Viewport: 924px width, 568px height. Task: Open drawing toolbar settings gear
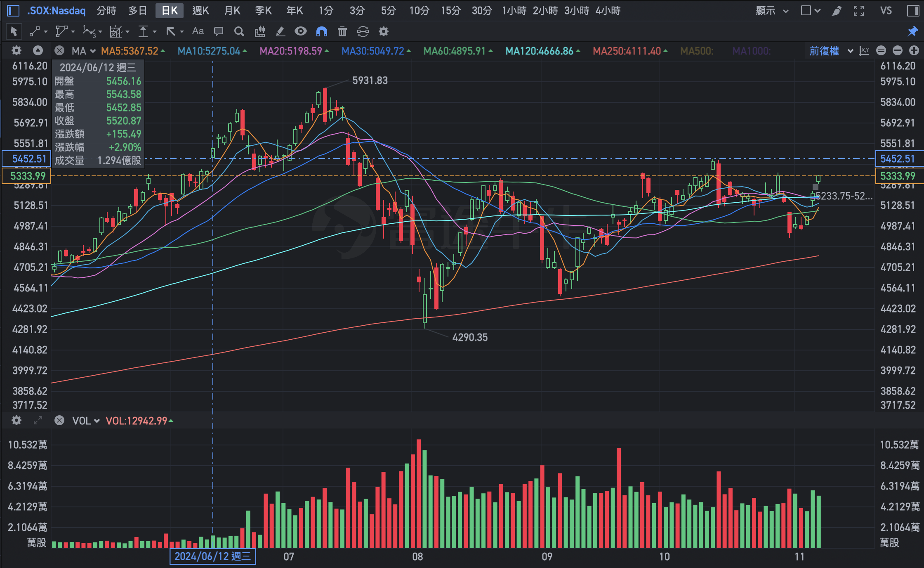384,31
